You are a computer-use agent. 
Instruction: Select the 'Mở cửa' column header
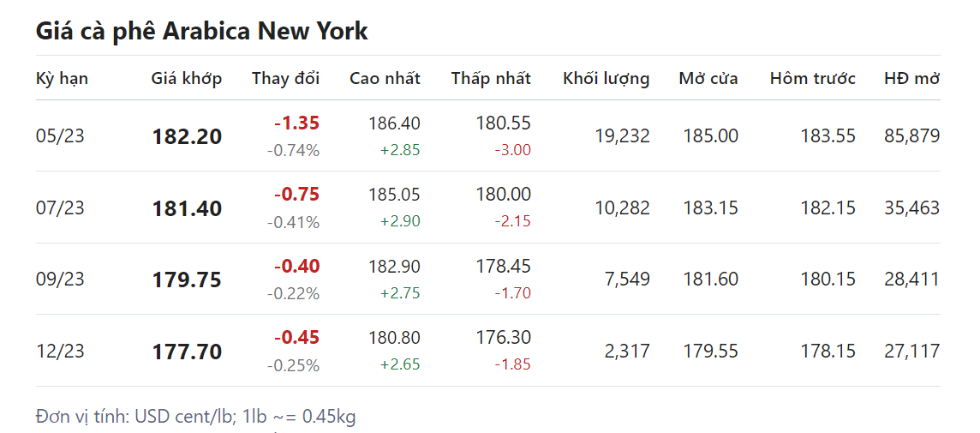[708, 79]
